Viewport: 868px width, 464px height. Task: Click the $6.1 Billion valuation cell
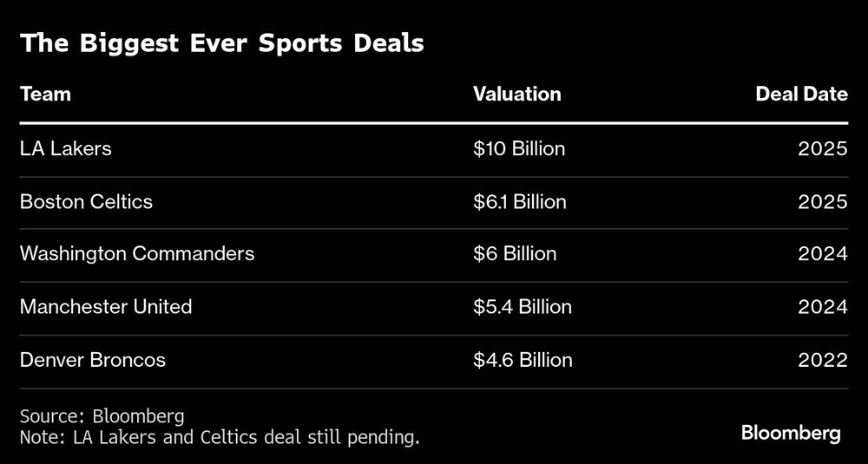(520, 201)
